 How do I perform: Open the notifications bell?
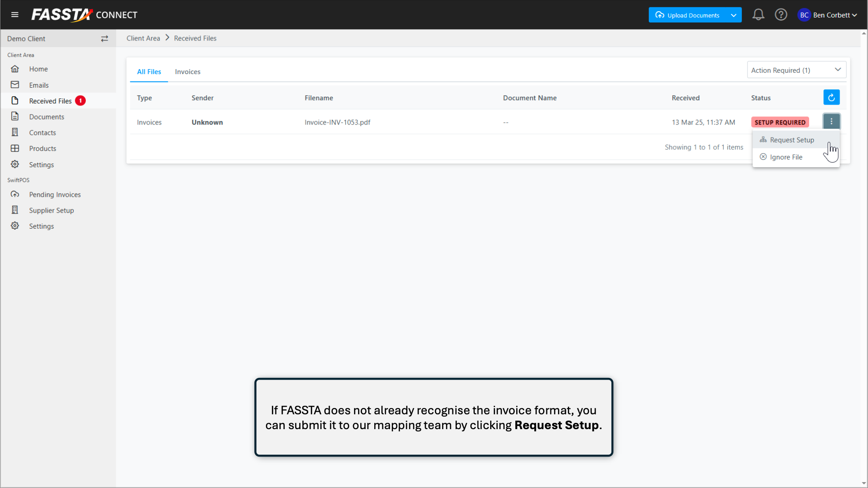tap(758, 15)
